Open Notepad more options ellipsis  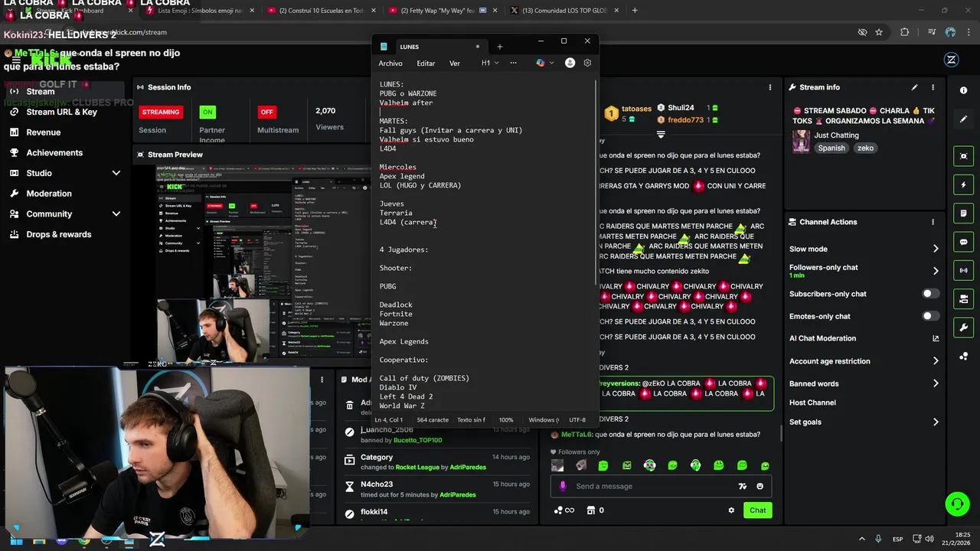(x=513, y=63)
